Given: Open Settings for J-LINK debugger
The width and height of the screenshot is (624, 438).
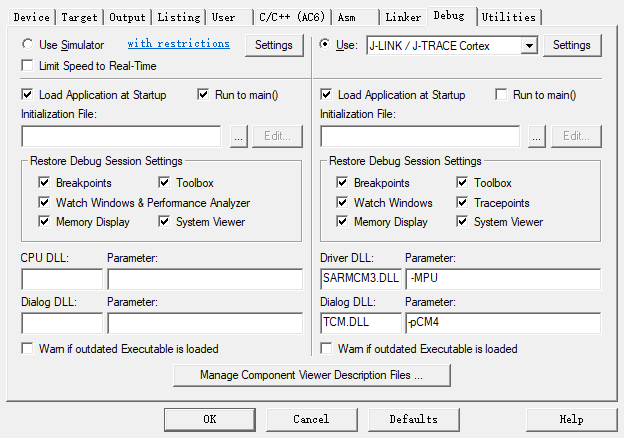Looking at the screenshot, I should click(572, 46).
